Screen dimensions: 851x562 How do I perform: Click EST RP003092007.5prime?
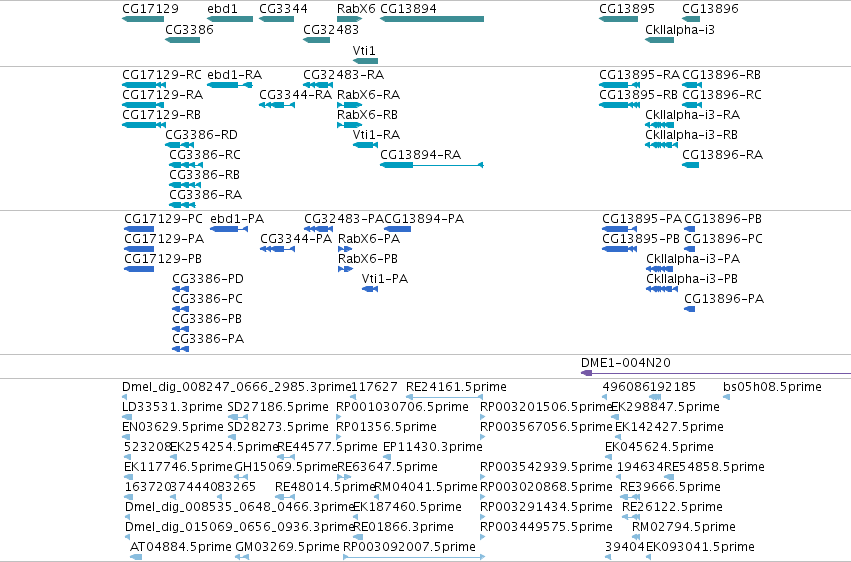point(414,557)
